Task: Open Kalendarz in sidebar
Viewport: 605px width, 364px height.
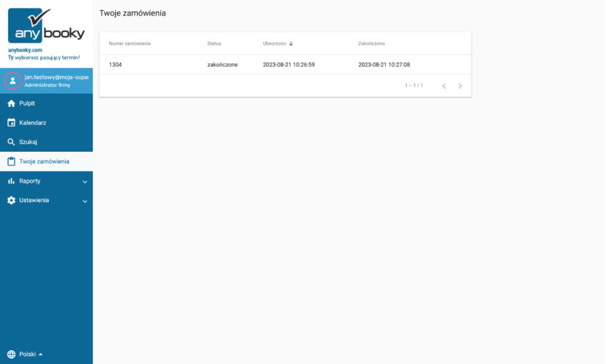Action: tap(46, 123)
